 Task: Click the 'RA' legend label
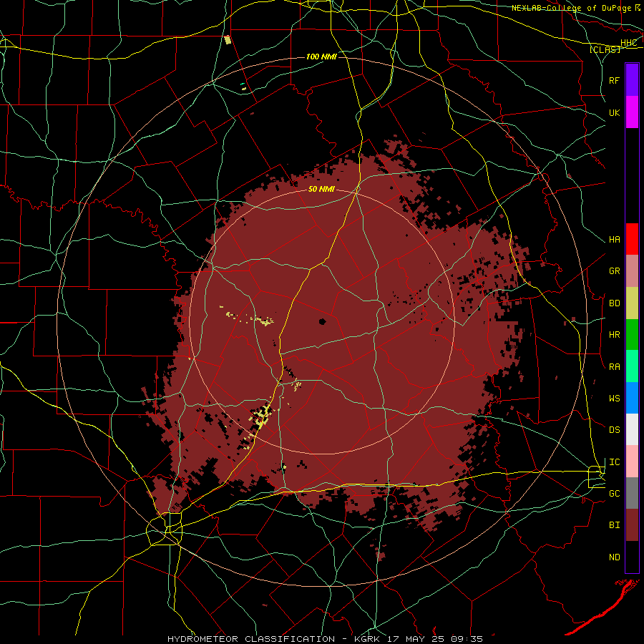click(x=615, y=367)
